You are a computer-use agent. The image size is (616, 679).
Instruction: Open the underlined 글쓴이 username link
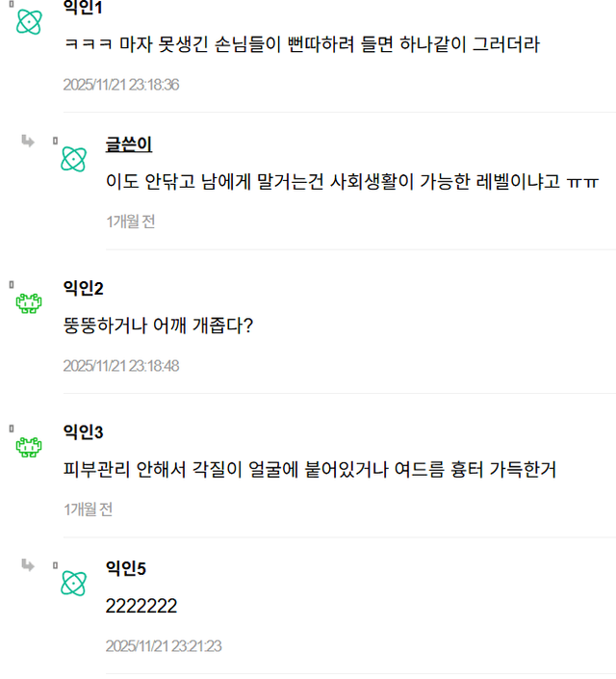coord(129,144)
